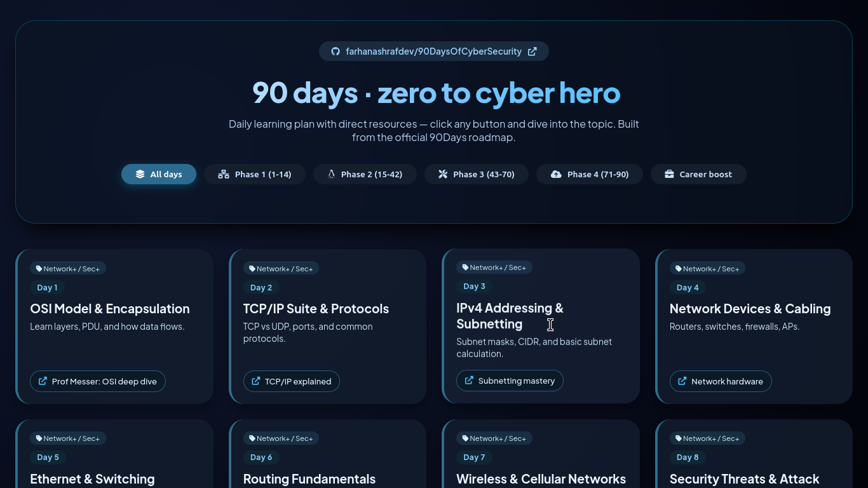The width and height of the screenshot is (868, 488).
Task: Click the 'Daily learning plan with direct resources' subtitle
Action: (x=434, y=130)
